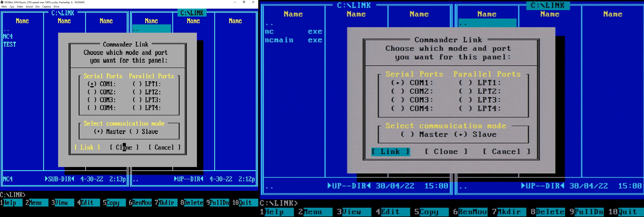Click the DOSBox title bar icon

[x=2, y=2]
